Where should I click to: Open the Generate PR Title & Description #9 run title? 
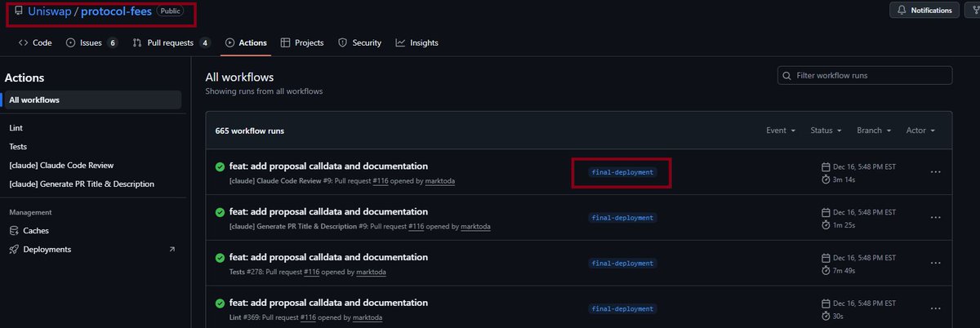coord(328,211)
